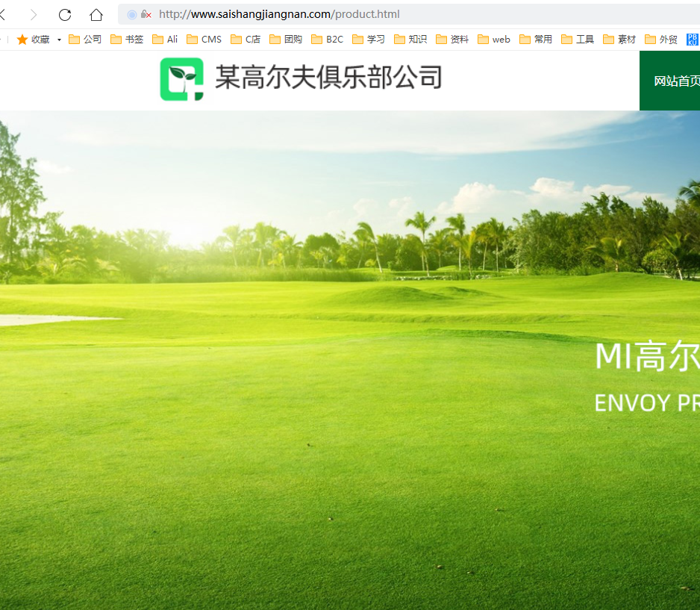Open the blue icon bookmark at far right
The image size is (700, 610).
[693, 40]
